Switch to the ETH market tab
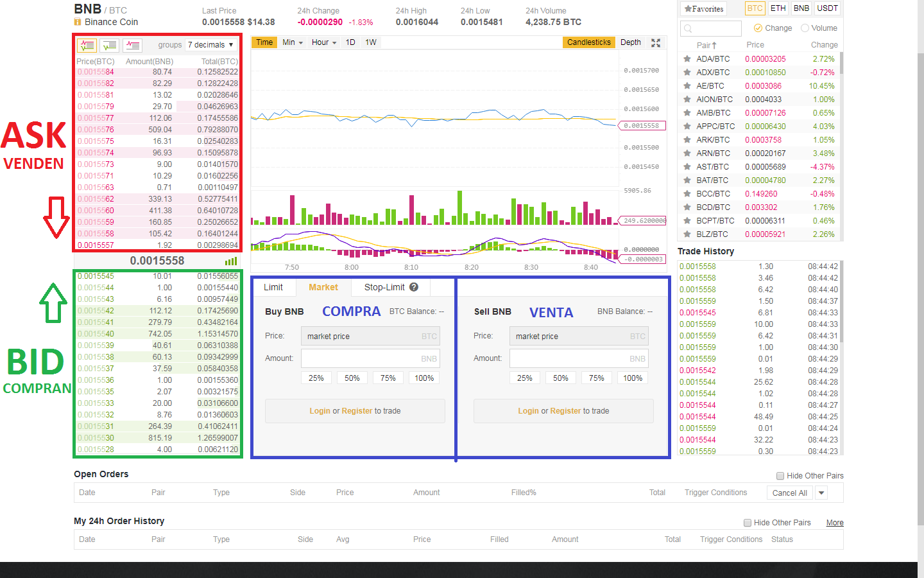 pyautogui.click(x=778, y=8)
